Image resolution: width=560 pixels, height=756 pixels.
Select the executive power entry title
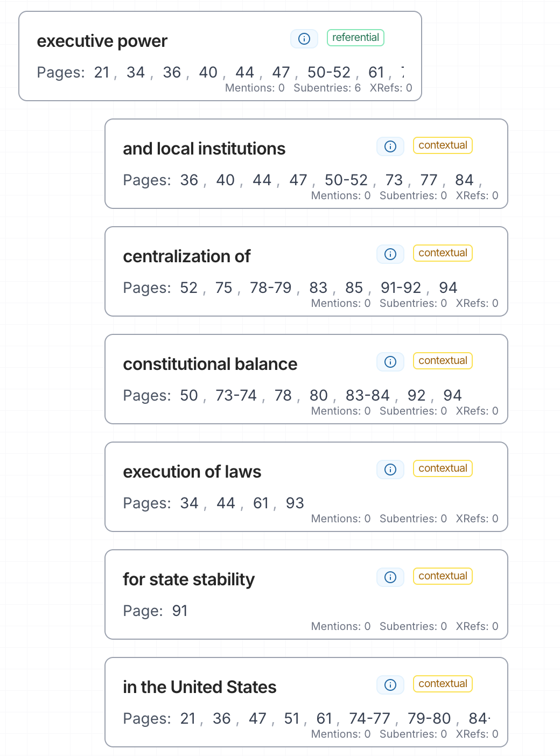102,40
